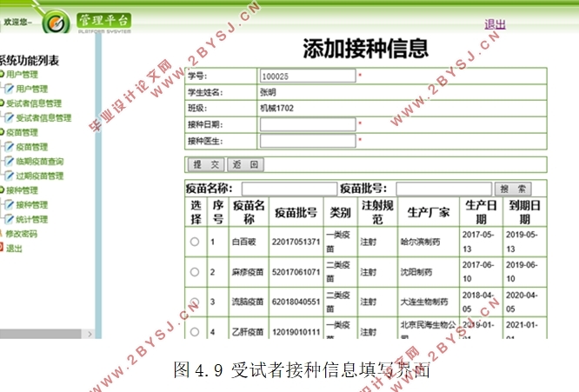579x392 pixels.
Task: Click the edit icon beside 用户管理 sub-item
Action: (x=9, y=90)
